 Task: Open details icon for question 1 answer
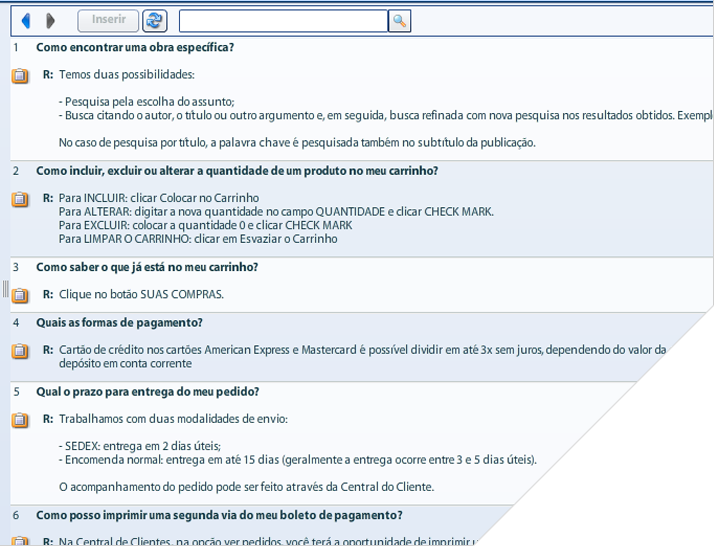click(20, 75)
